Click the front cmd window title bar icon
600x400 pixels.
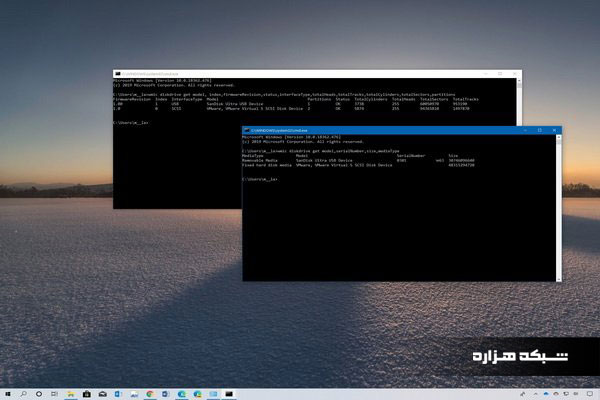[247, 131]
